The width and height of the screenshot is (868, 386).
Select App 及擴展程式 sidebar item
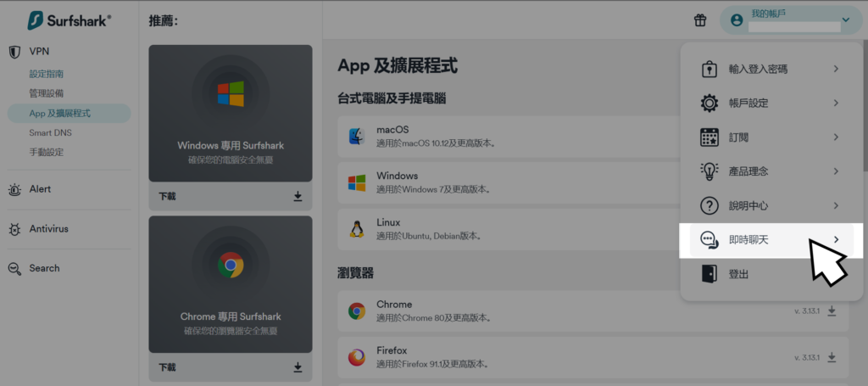[70, 114]
